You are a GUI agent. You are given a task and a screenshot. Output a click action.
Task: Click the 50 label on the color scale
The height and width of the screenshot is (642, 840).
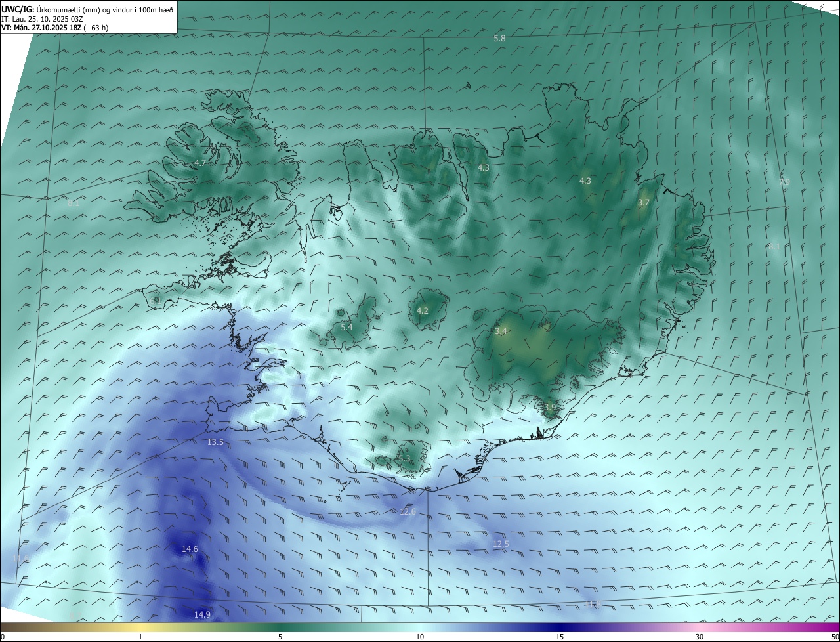point(835,637)
